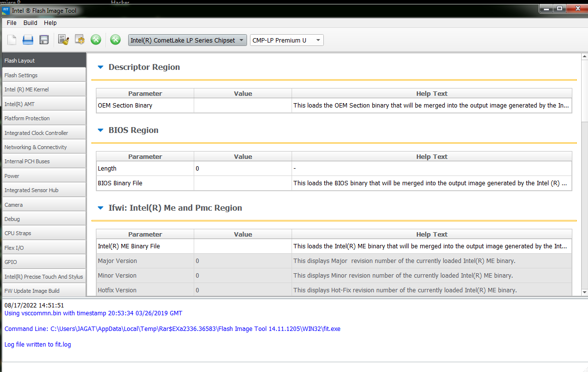588x372 pixels.
Task: Open the Platform Protection tab
Action: (x=44, y=118)
